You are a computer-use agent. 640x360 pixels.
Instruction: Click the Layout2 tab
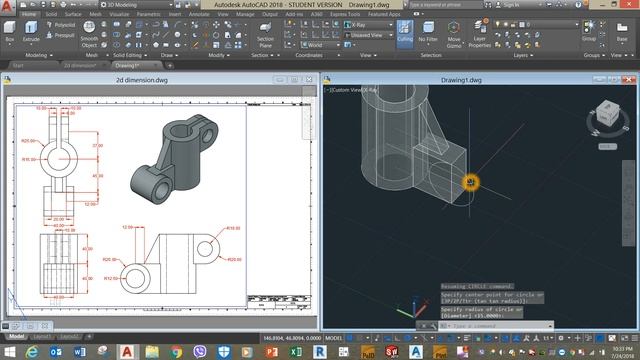pyautogui.click(x=69, y=336)
